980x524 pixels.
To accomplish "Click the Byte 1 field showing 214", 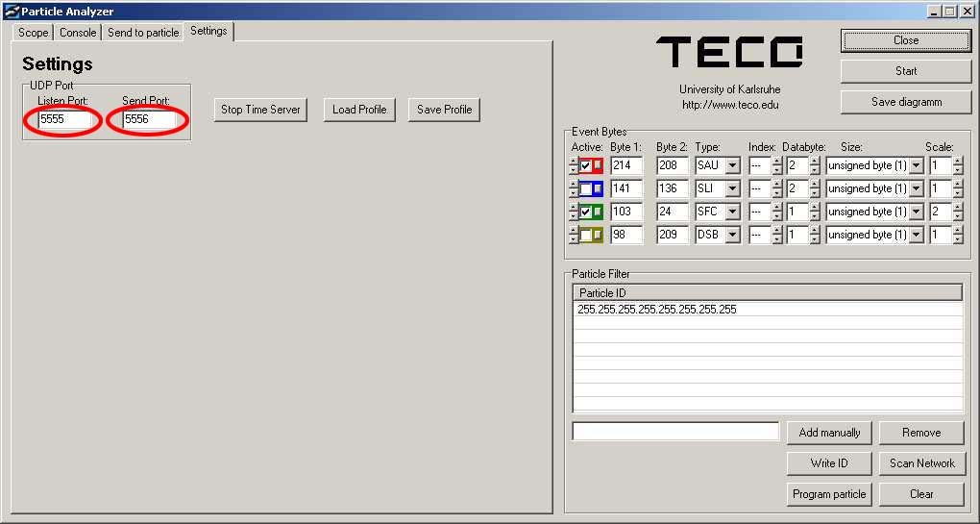I will [x=625, y=165].
